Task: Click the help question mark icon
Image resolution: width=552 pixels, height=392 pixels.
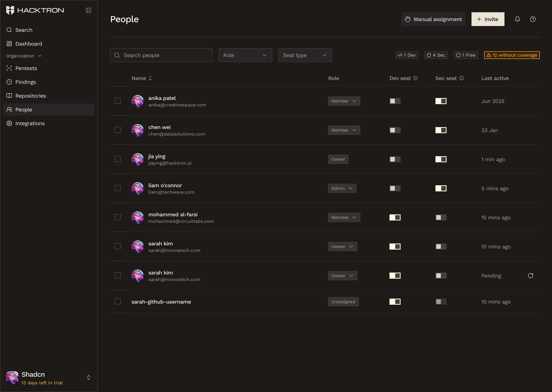Action: coord(533,19)
